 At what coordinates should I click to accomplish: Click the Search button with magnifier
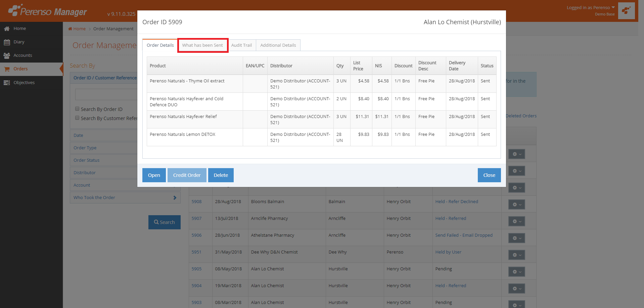(x=165, y=222)
